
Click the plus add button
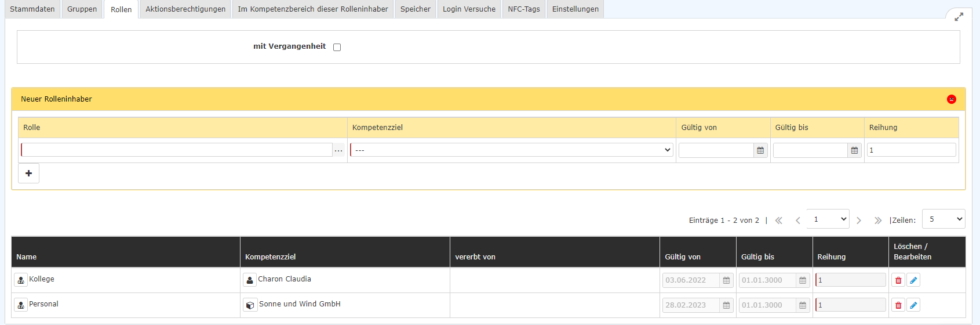28,173
